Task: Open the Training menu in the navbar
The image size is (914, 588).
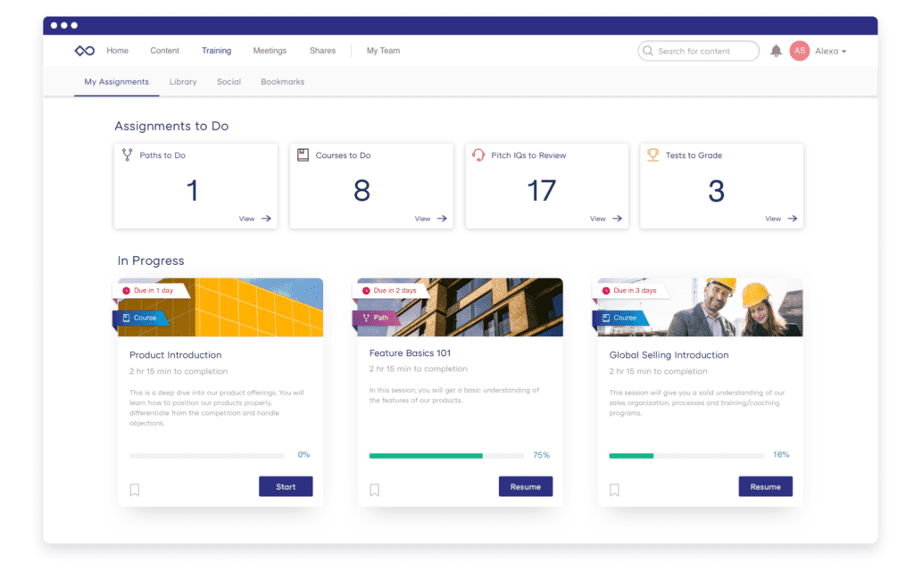Action: tap(216, 51)
